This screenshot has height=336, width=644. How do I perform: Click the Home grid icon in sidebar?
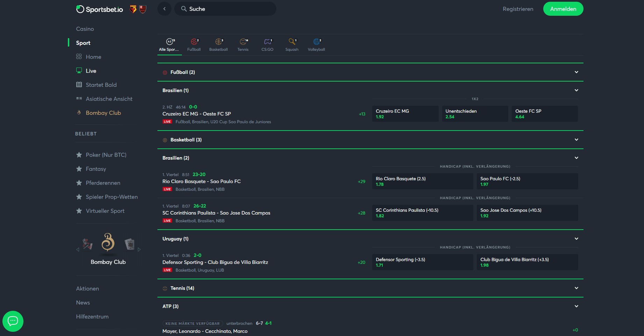click(79, 57)
